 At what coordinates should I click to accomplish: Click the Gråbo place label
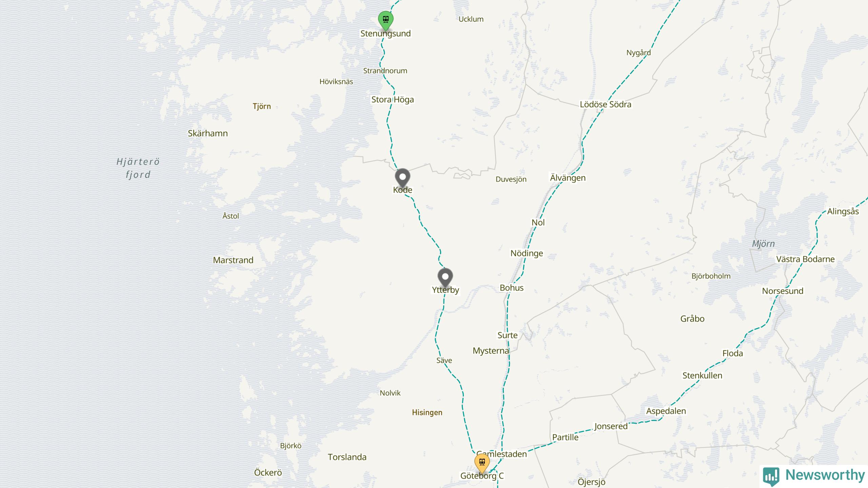click(x=692, y=319)
